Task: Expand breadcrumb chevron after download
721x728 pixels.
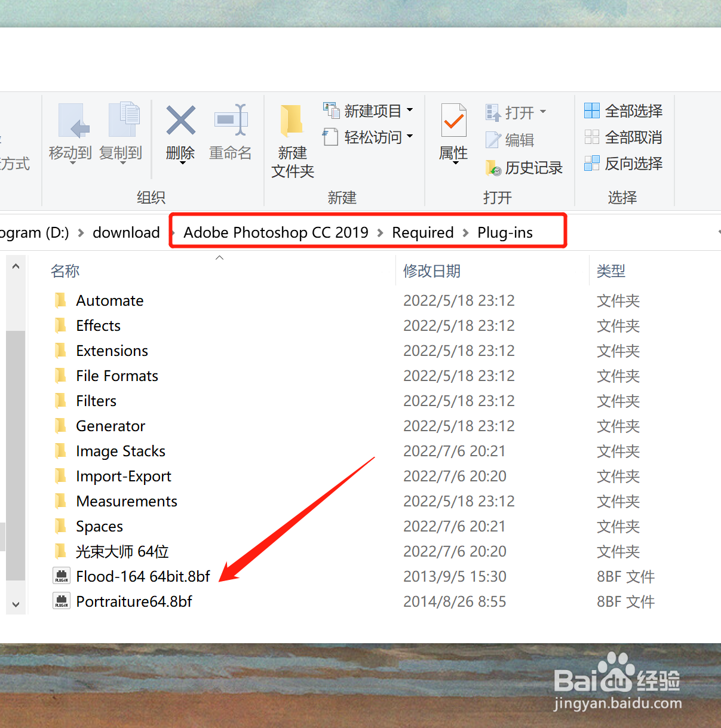Action: [172, 233]
